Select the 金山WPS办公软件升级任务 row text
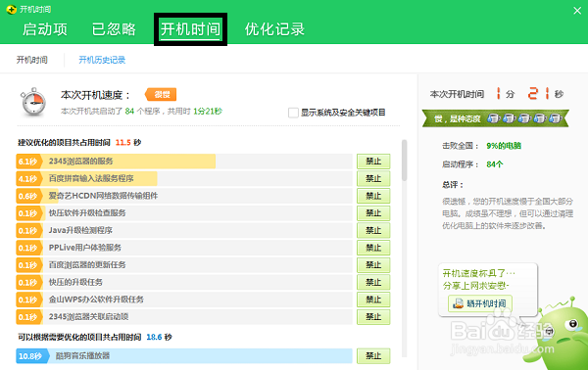This screenshot has height=370, width=588. point(96,300)
